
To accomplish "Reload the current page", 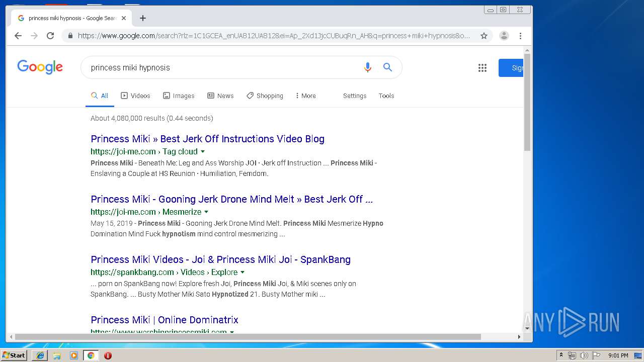I will point(50,36).
